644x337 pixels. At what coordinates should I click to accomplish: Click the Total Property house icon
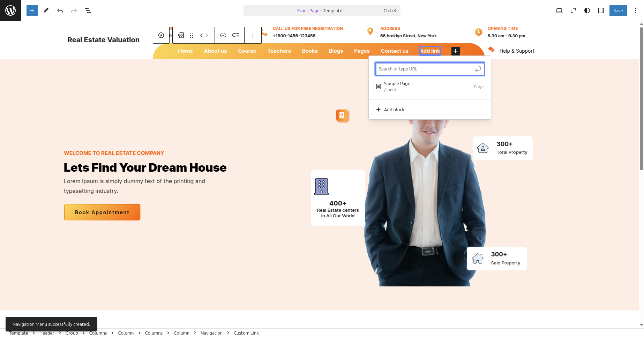coord(483,148)
